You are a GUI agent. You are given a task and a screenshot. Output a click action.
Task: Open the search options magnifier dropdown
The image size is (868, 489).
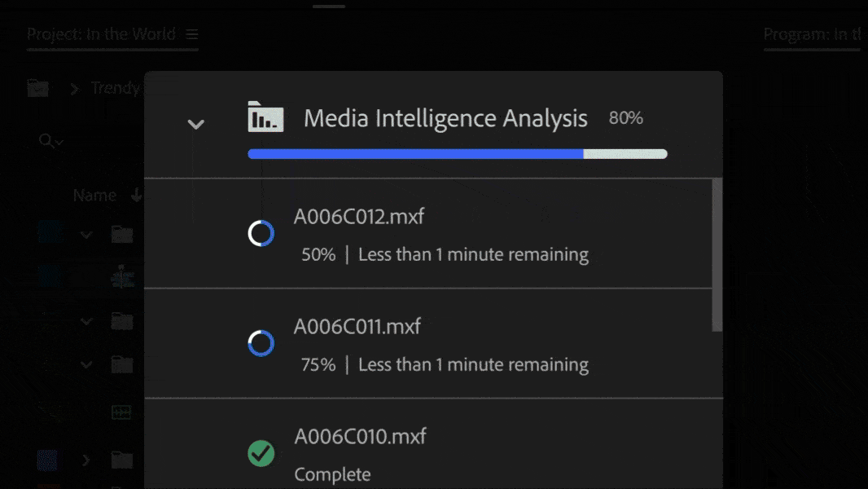(51, 141)
